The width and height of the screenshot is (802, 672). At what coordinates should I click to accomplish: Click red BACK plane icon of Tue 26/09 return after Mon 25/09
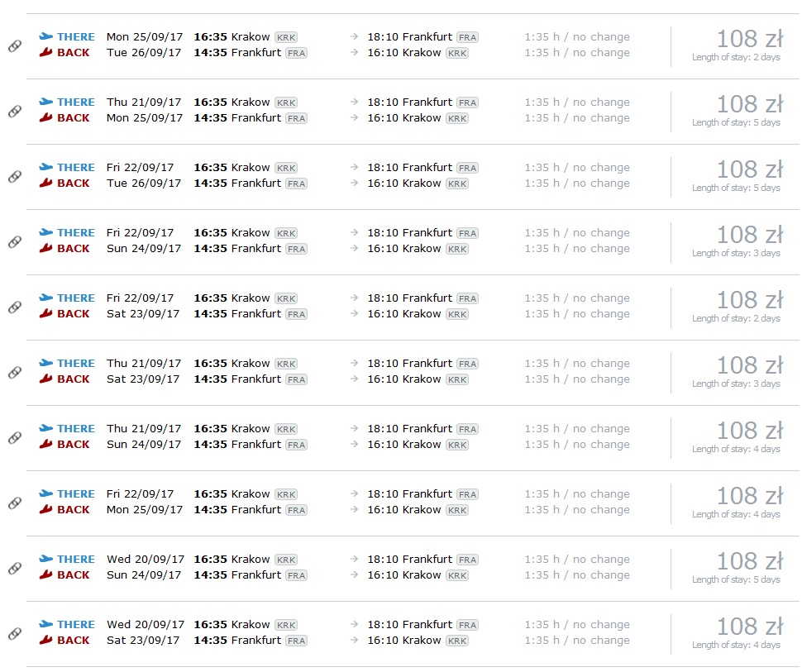pos(46,51)
